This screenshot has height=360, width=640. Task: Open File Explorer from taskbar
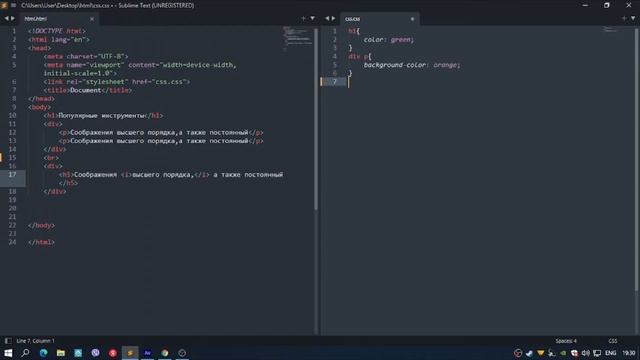[x=61, y=353]
